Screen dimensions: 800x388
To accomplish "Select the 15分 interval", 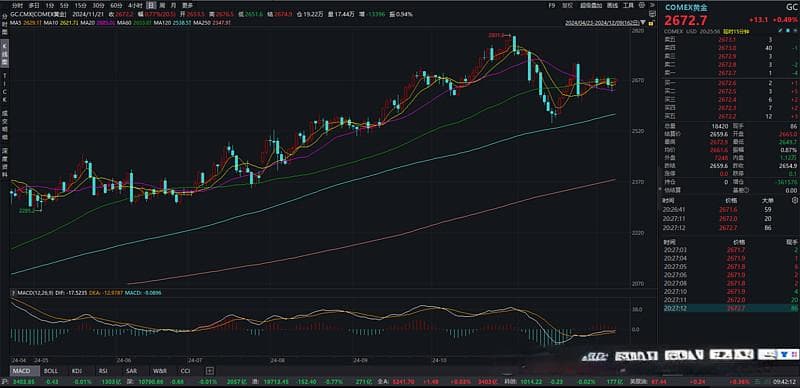I will click(x=81, y=5).
